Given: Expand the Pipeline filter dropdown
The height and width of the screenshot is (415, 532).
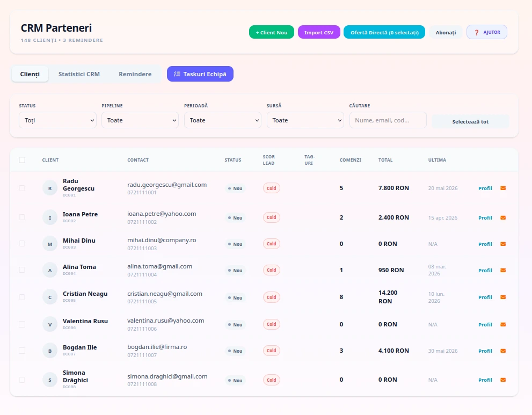Looking at the screenshot, I should [140, 120].
